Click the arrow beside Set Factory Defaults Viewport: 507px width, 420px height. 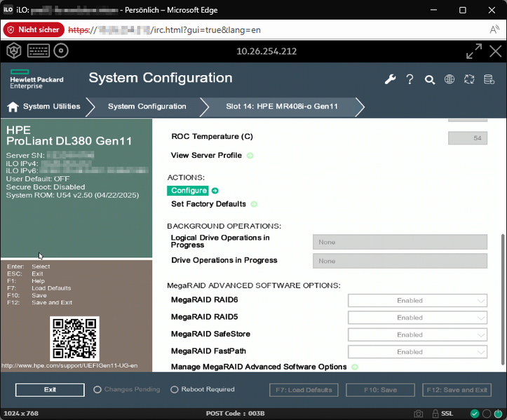pyautogui.click(x=254, y=204)
